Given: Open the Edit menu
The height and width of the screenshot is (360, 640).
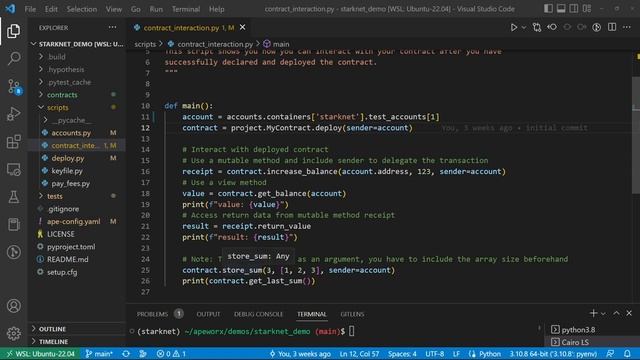Looking at the screenshot, I should coord(51,9).
